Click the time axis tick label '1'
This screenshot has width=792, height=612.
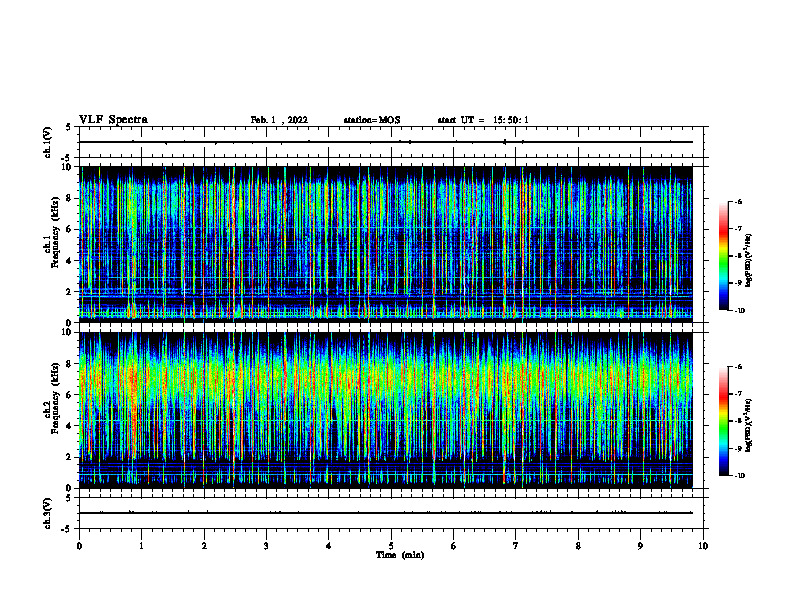coord(141,546)
